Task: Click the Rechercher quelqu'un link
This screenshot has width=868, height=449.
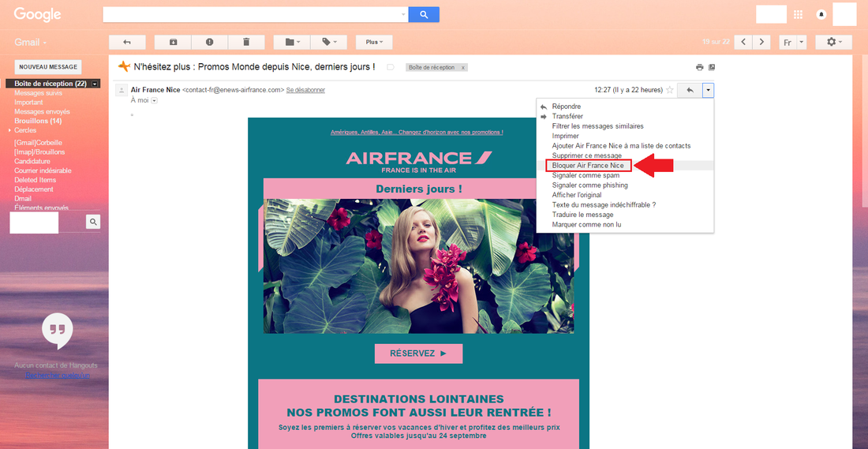Action: tap(58, 376)
